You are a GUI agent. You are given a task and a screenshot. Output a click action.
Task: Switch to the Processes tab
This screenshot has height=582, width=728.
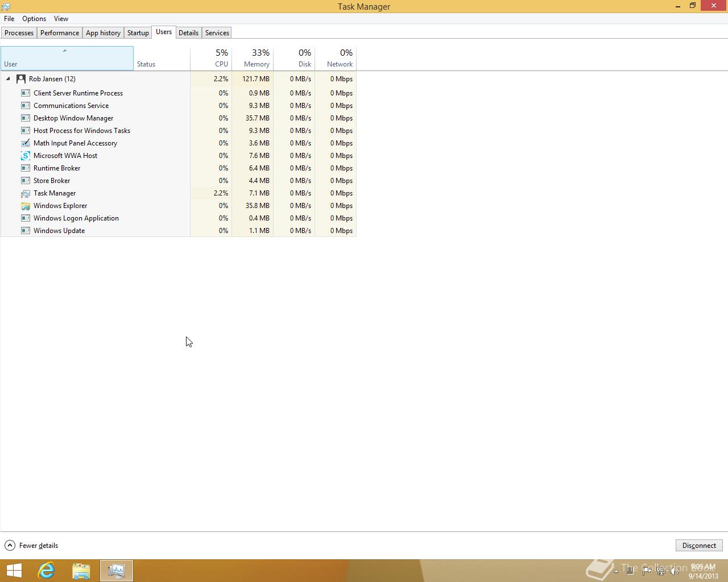(x=19, y=33)
